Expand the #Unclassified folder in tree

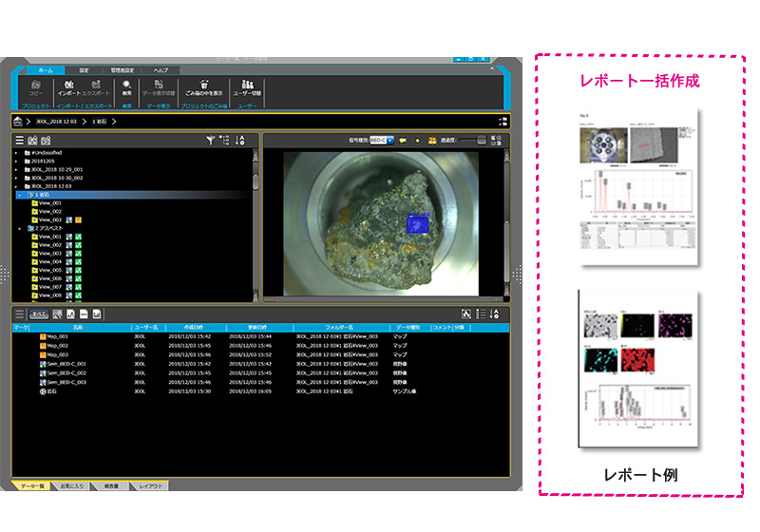[x=16, y=152]
